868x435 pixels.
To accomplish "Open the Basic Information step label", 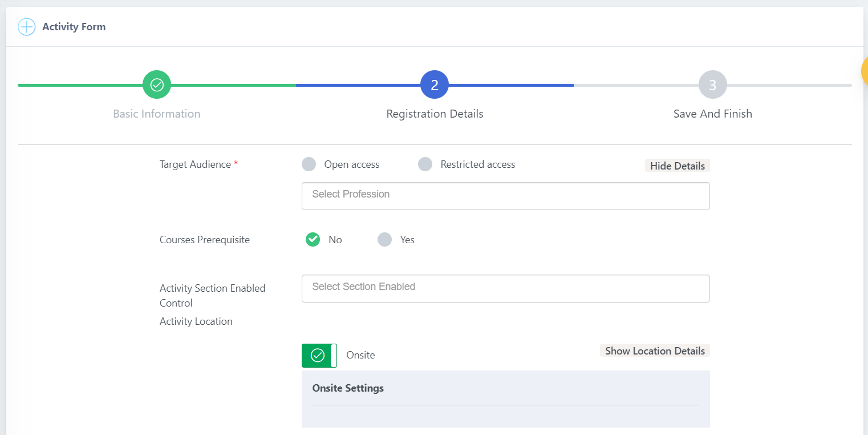I will pos(157,114).
